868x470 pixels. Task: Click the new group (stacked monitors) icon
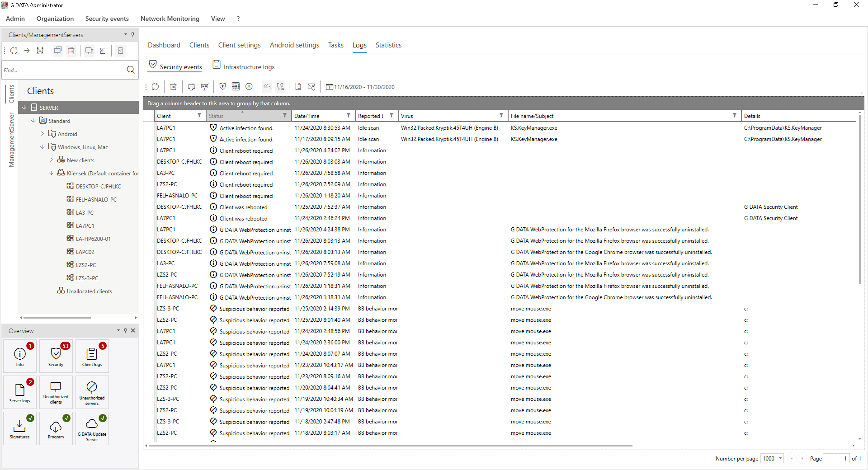pos(58,51)
